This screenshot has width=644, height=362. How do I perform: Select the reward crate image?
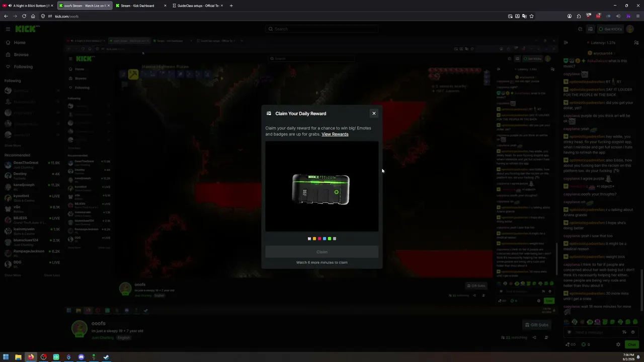pos(321,190)
